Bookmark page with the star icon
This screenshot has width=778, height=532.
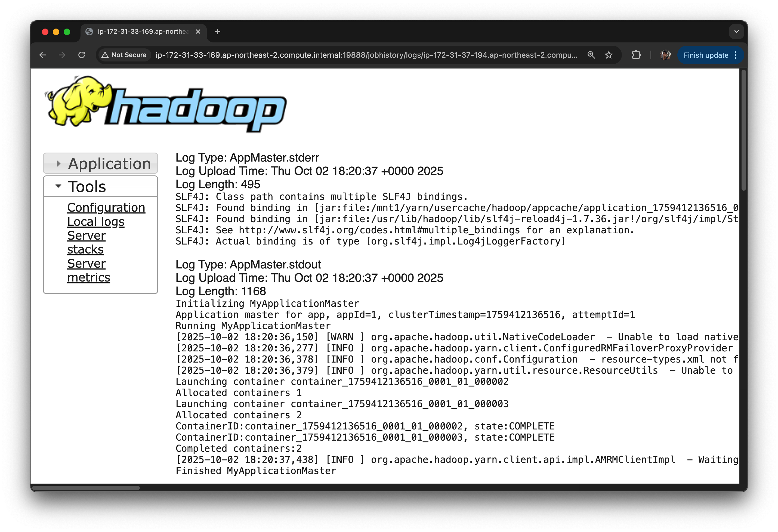click(609, 55)
